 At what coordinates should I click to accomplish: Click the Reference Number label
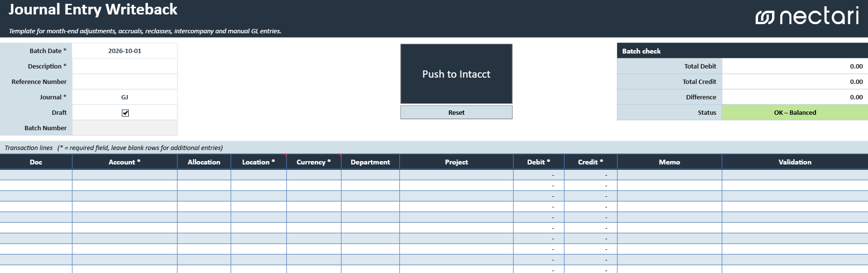tap(39, 82)
